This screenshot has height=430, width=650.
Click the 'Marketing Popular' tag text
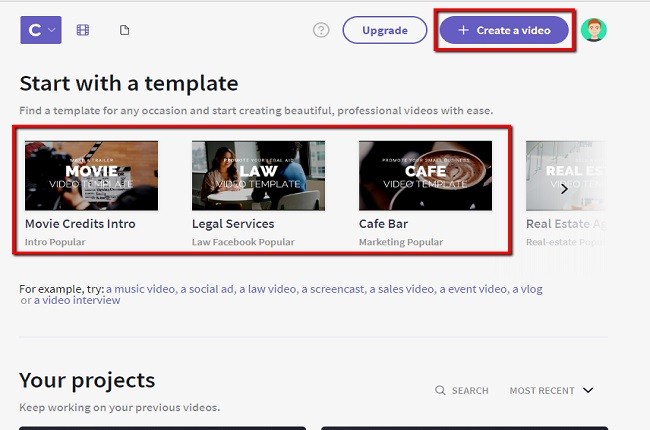(x=401, y=242)
